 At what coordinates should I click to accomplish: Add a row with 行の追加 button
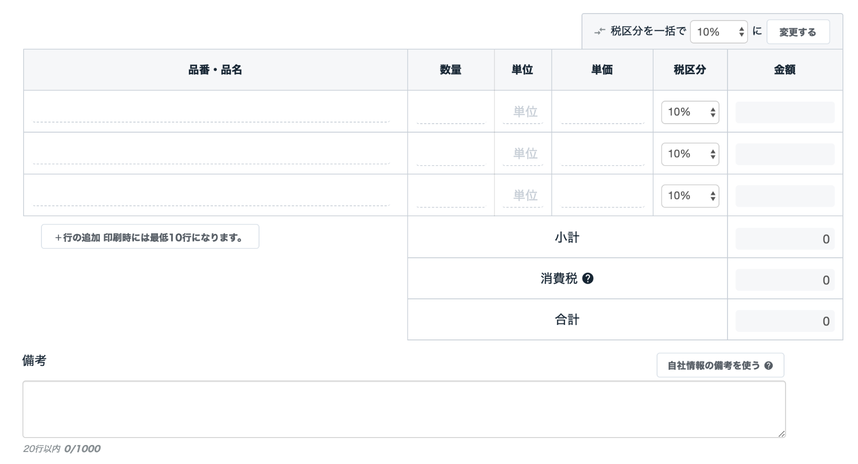point(150,237)
